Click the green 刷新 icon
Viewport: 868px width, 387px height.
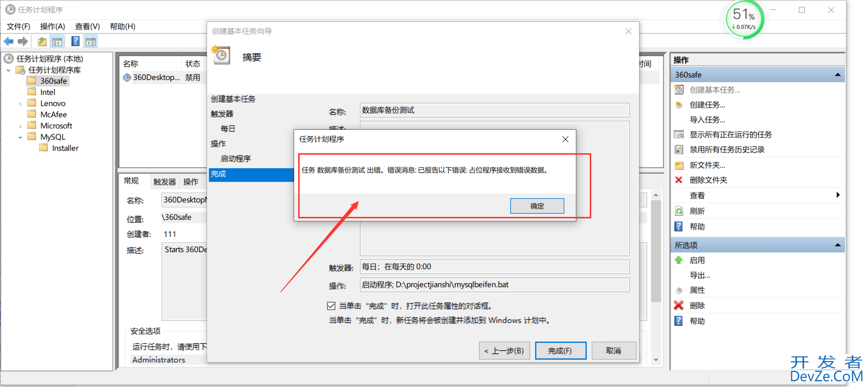click(679, 211)
